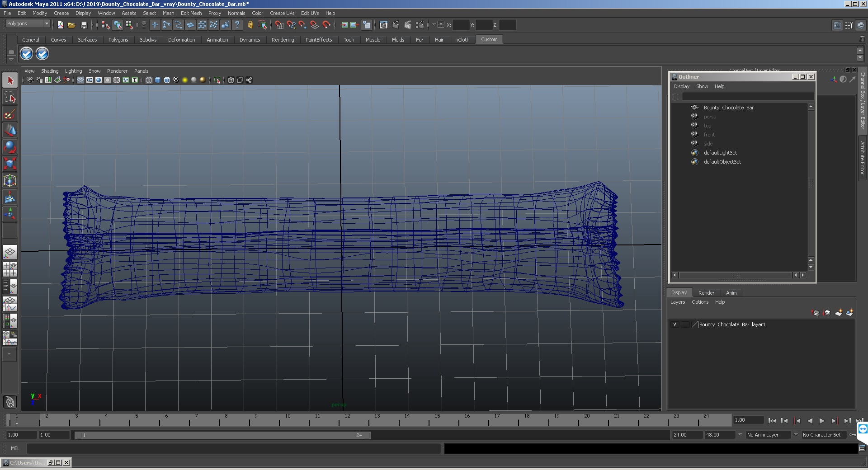The height and width of the screenshot is (470, 868).
Task: Step to next key
Action: [x=835, y=421]
